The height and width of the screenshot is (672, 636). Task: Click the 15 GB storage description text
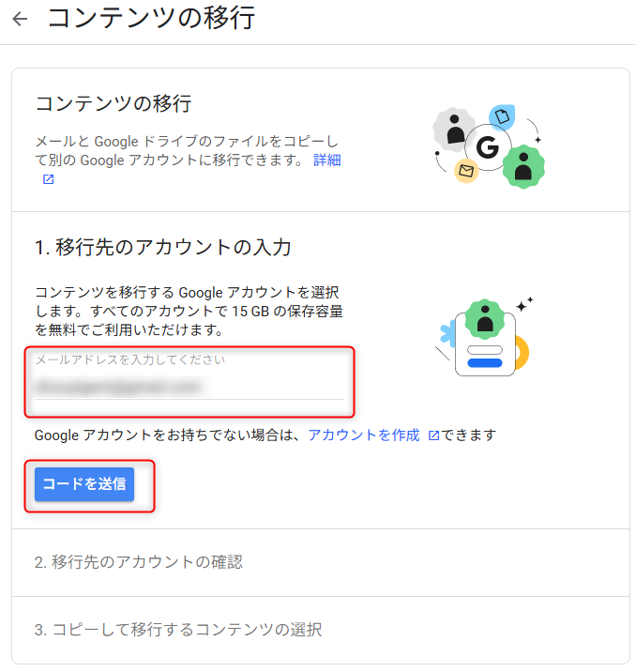click(x=189, y=312)
